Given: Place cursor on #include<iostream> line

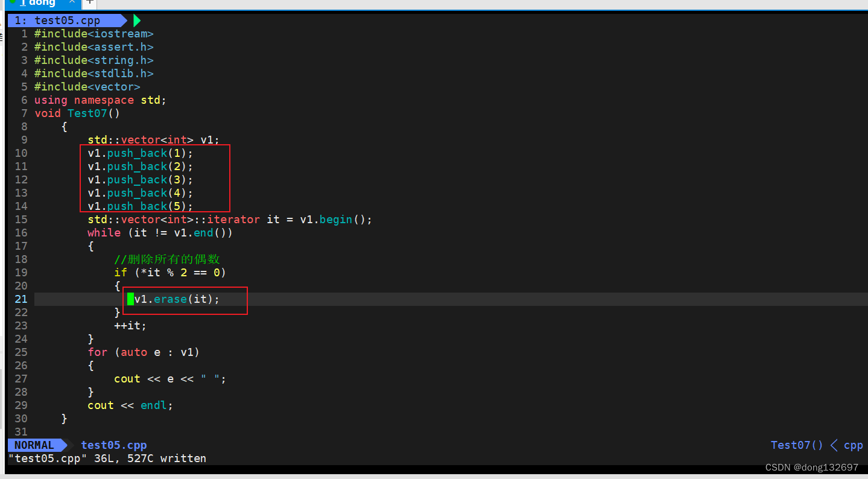Looking at the screenshot, I should (x=94, y=34).
